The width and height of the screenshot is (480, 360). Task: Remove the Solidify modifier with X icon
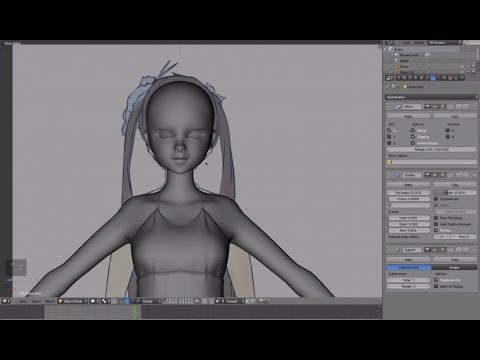474,175
